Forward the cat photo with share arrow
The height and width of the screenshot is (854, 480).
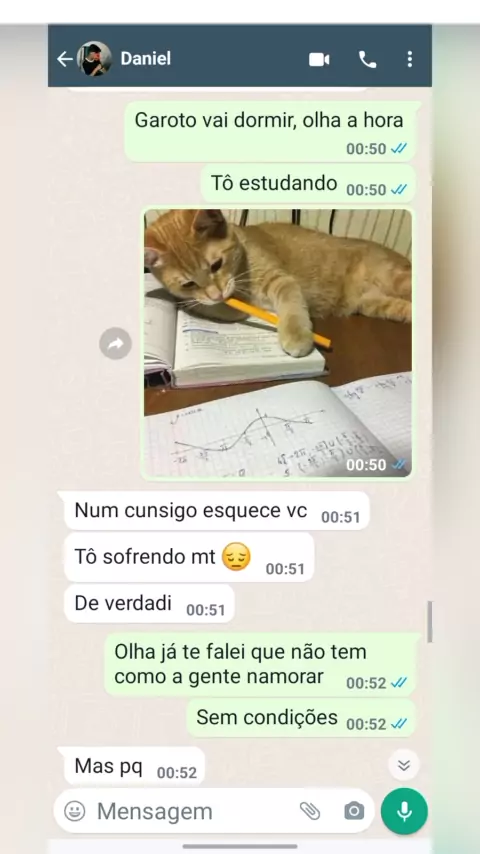pyautogui.click(x=116, y=344)
